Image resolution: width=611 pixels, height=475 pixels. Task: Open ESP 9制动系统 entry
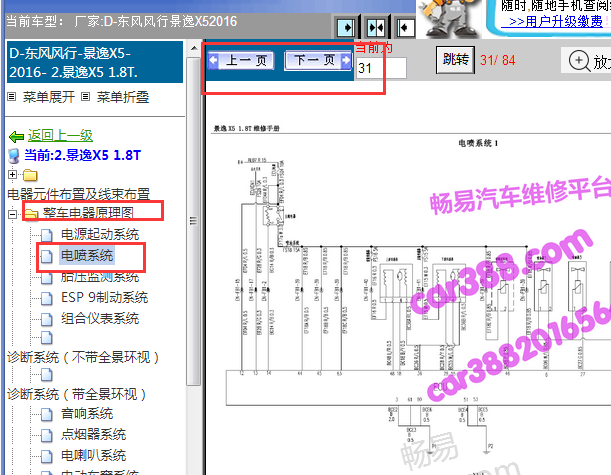point(104,298)
